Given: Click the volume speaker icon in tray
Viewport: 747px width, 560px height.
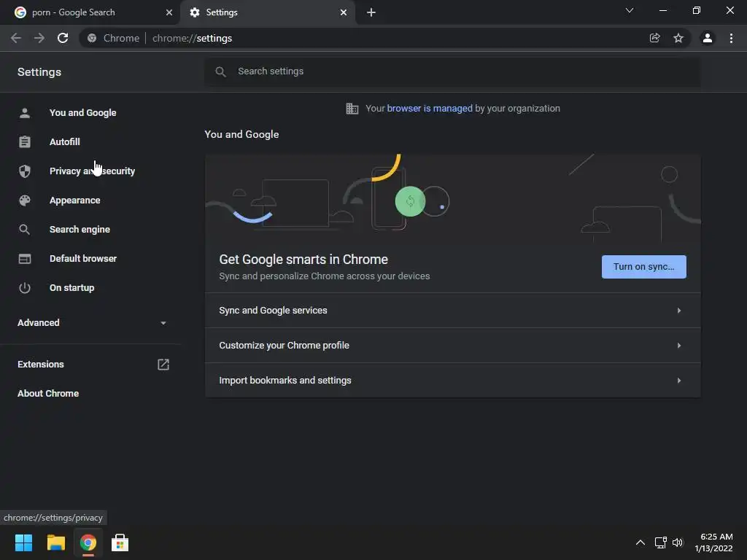Looking at the screenshot, I should pos(678,542).
